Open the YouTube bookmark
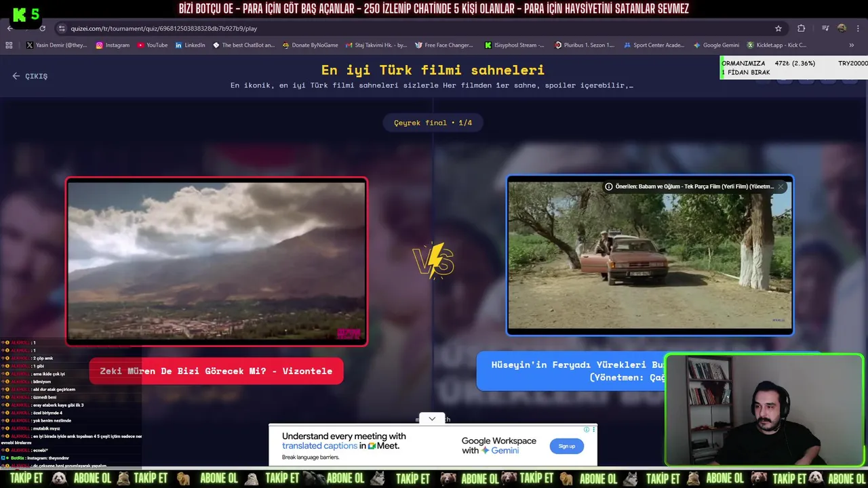Viewport: 868px width, 488px height. pos(153,45)
